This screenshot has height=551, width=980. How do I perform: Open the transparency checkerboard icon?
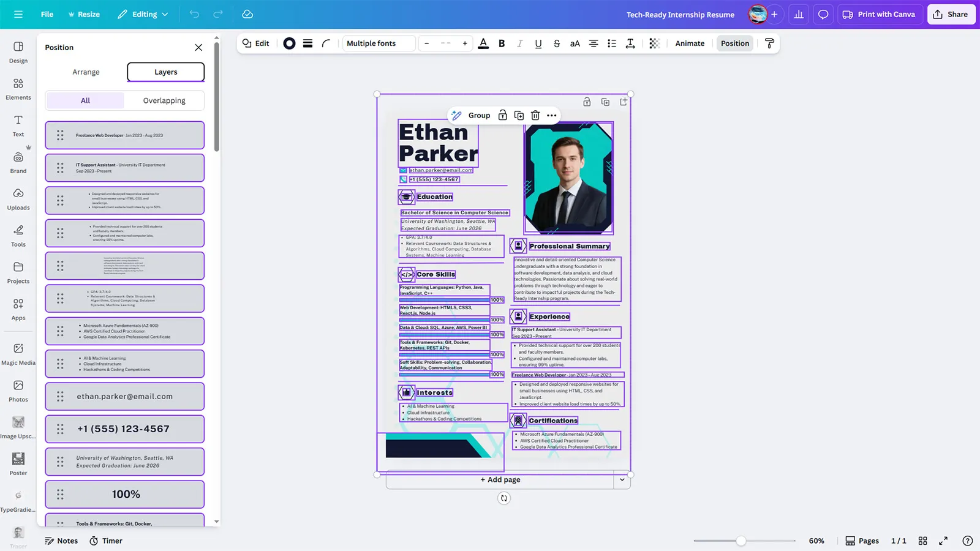pyautogui.click(x=654, y=43)
